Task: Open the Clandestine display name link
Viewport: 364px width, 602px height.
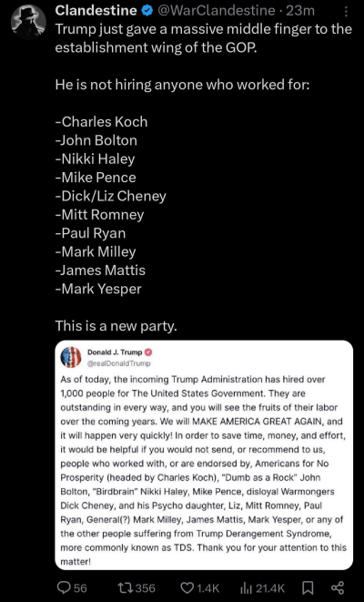Action: [96, 11]
